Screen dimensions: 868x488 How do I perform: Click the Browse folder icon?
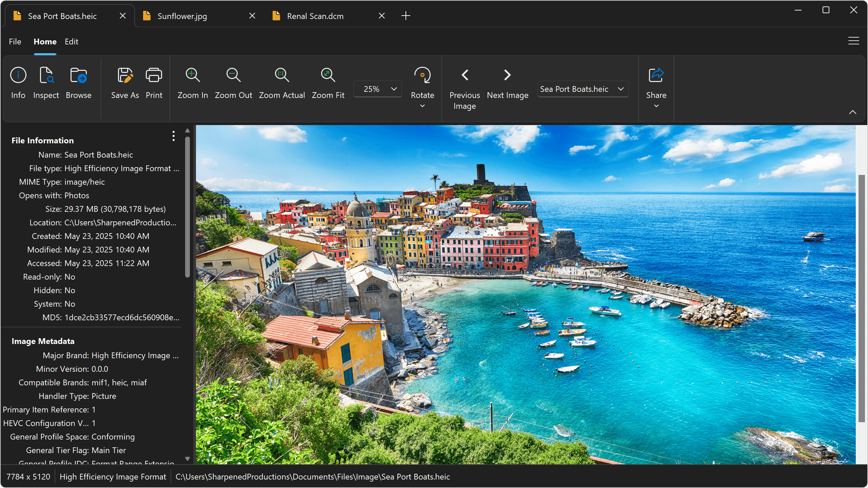(x=78, y=75)
